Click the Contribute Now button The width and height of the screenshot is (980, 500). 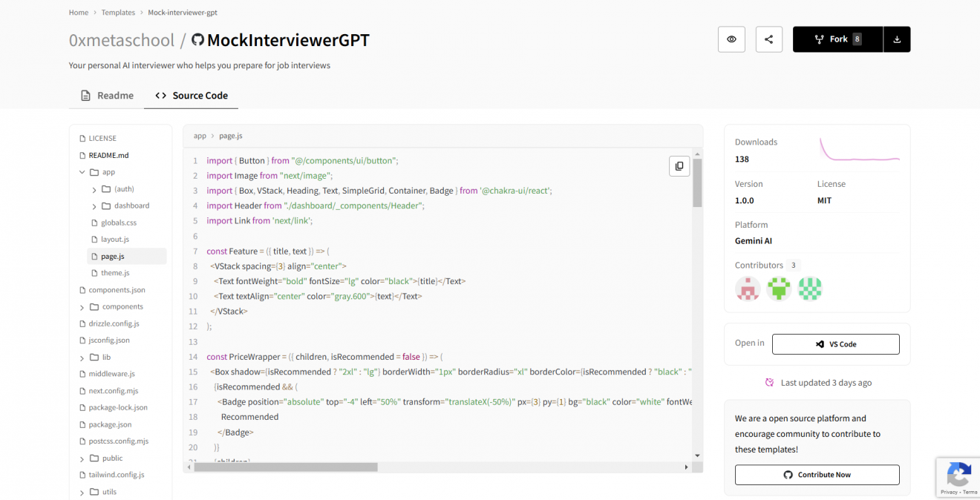point(817,475)
